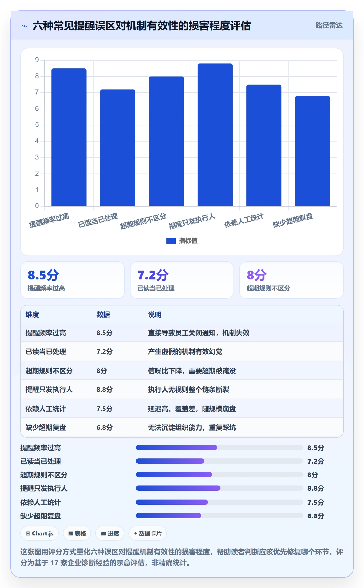The image size is (364, 588).
Task: Click the 说明 column header
Action: coord(155,315)
